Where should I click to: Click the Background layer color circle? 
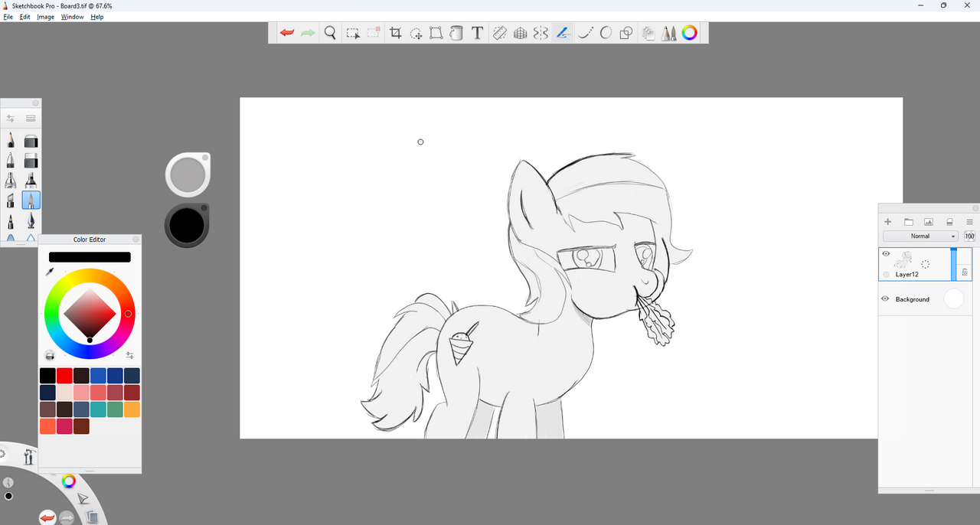pyautogui.click(x=953, y=299)
